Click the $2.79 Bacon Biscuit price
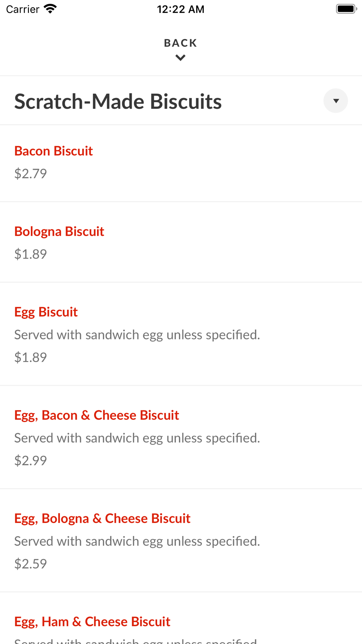Screen dimensions: 362x644 (30, 173)
